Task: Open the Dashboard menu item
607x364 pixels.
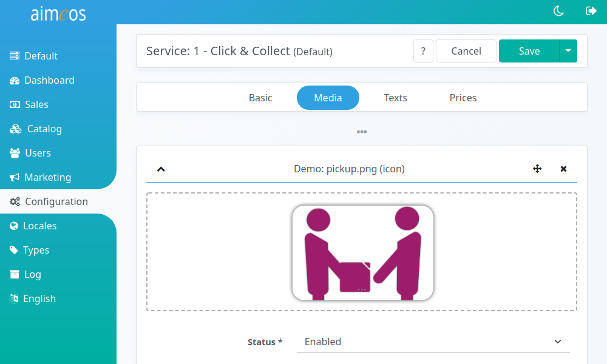Action: coord(58,80)
